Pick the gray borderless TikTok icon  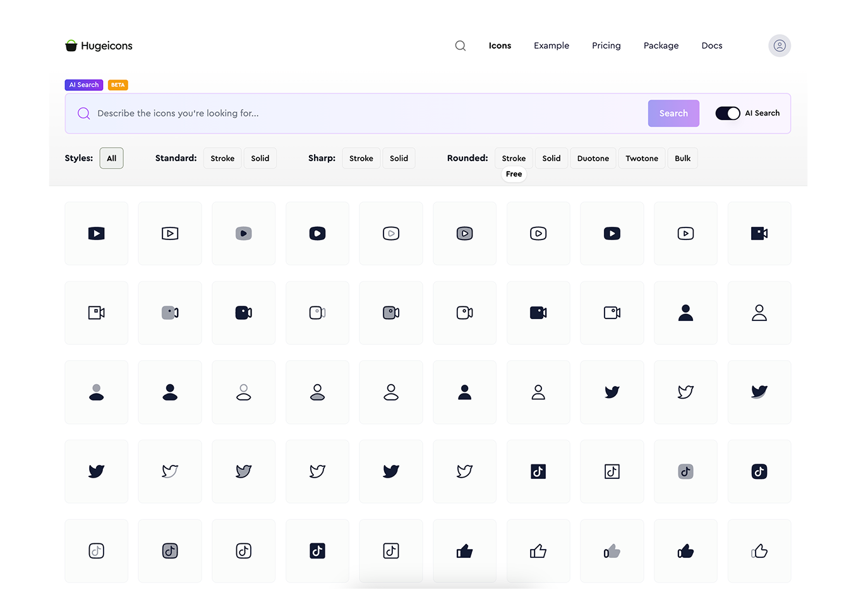[x=685, y=471]
